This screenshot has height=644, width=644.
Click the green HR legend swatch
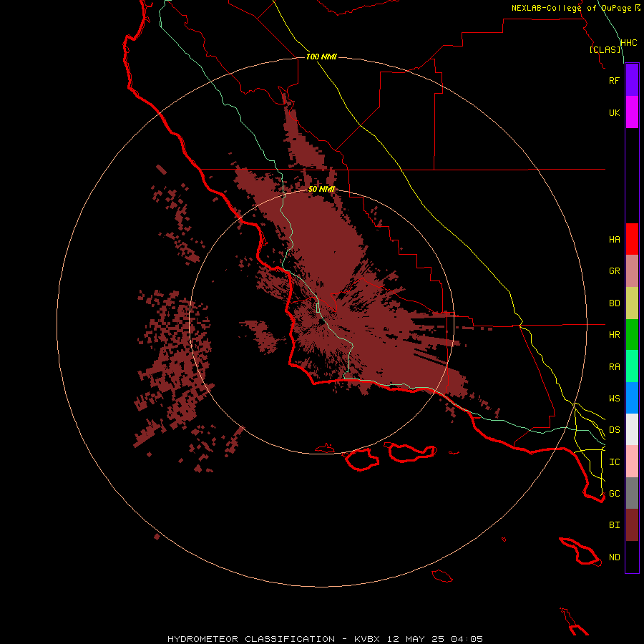(x=632, y=335)
